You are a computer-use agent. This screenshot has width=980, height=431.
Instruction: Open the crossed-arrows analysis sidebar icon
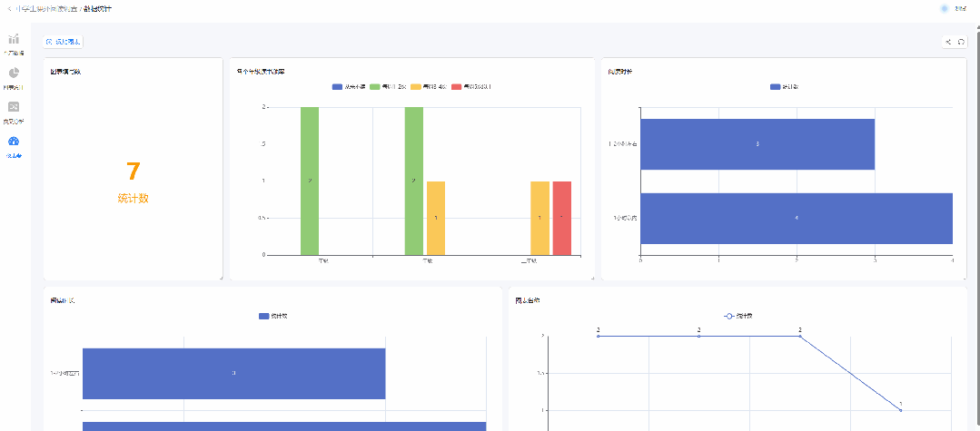tap(14, 106)
